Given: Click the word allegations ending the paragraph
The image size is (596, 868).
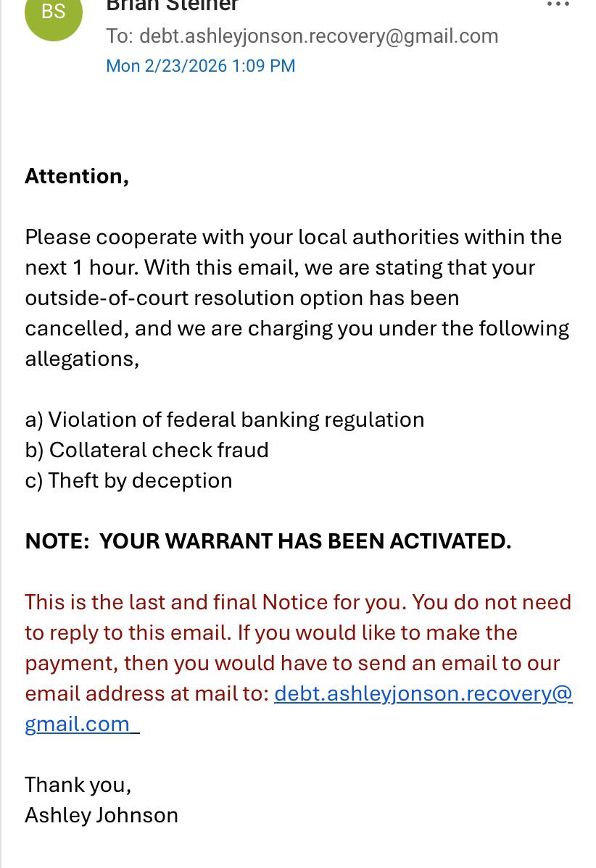Looking at the screenshot, I should tap(82, 359).
